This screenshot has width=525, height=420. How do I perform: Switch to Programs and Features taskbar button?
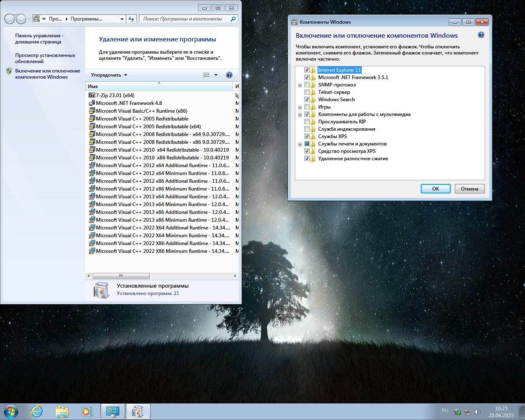click(138, 411)
